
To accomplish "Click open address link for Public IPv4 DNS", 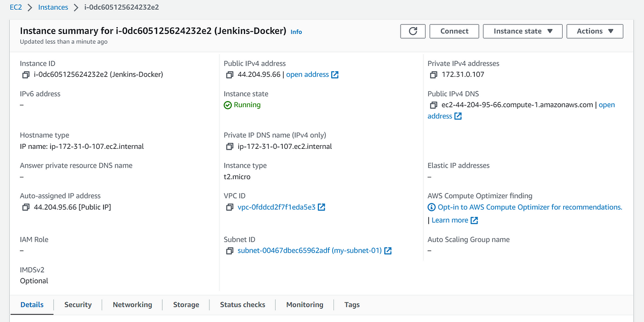I will coord(607,105).
